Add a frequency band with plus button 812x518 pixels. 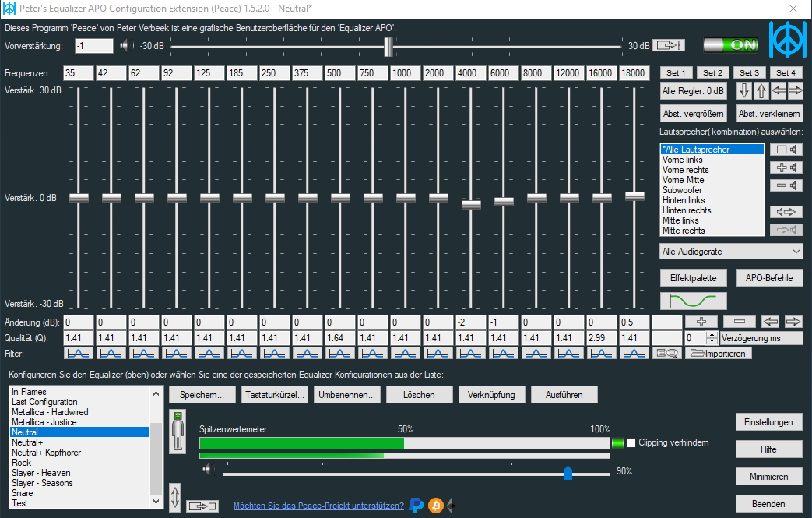[x=701, y=322]
